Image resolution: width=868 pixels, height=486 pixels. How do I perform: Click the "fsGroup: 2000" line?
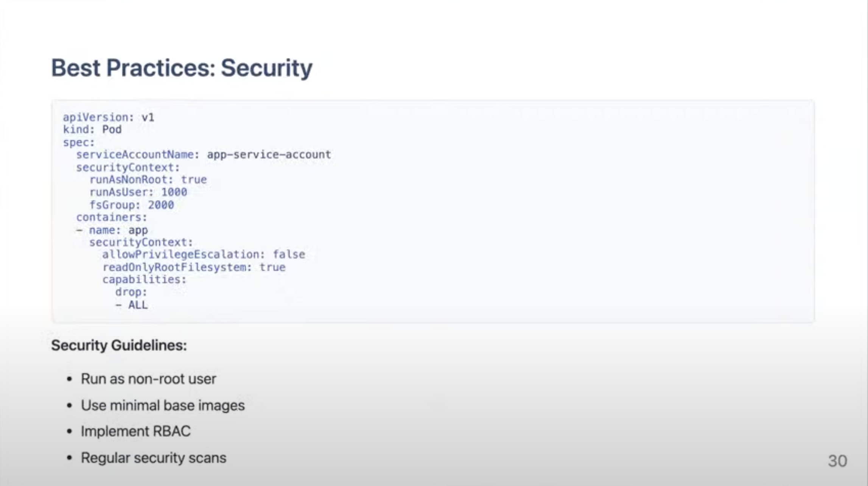(x=131, y=205)
